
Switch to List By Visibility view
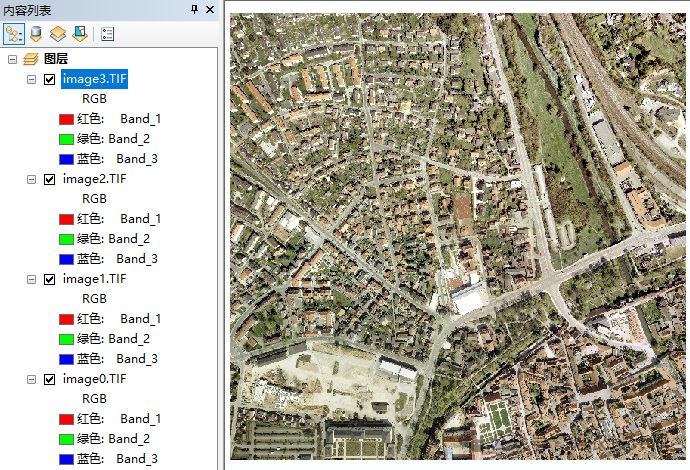(58, 33)
